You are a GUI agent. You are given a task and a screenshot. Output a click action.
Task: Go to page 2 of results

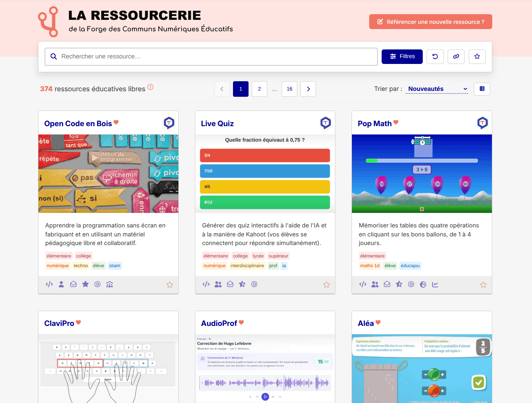[x=259, y=89]
